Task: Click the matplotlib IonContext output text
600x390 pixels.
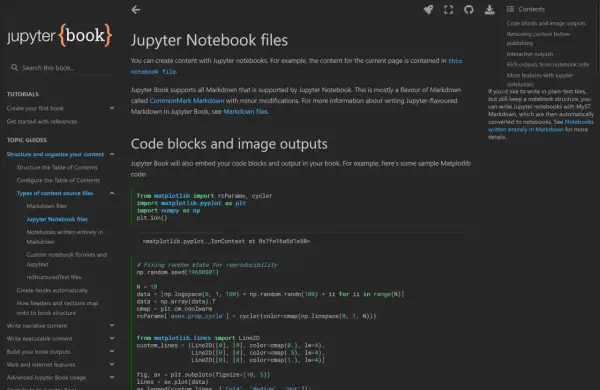Action: [226, 241]
